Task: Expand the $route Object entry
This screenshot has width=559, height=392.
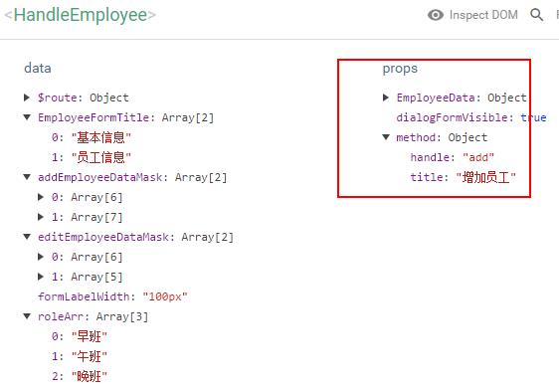Action: pos(27,98)
